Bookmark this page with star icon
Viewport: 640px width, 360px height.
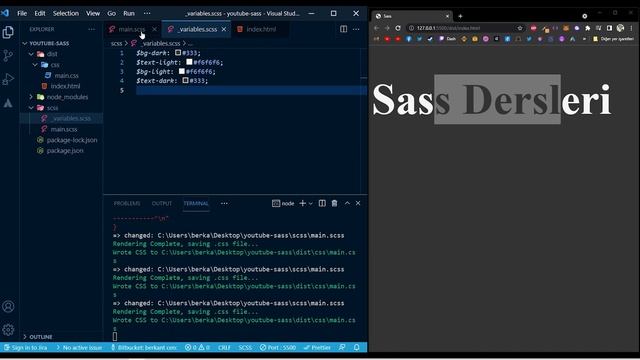click(x=520, y=28)
